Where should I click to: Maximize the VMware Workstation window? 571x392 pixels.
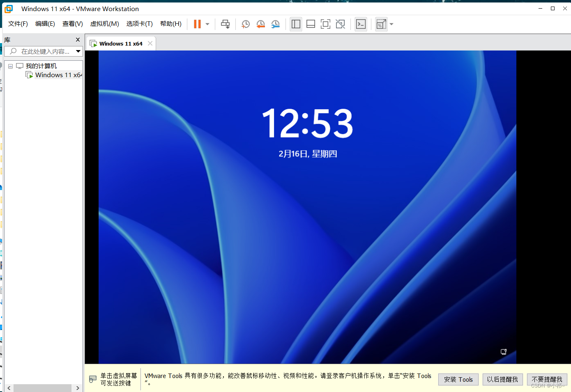(553, 9)
